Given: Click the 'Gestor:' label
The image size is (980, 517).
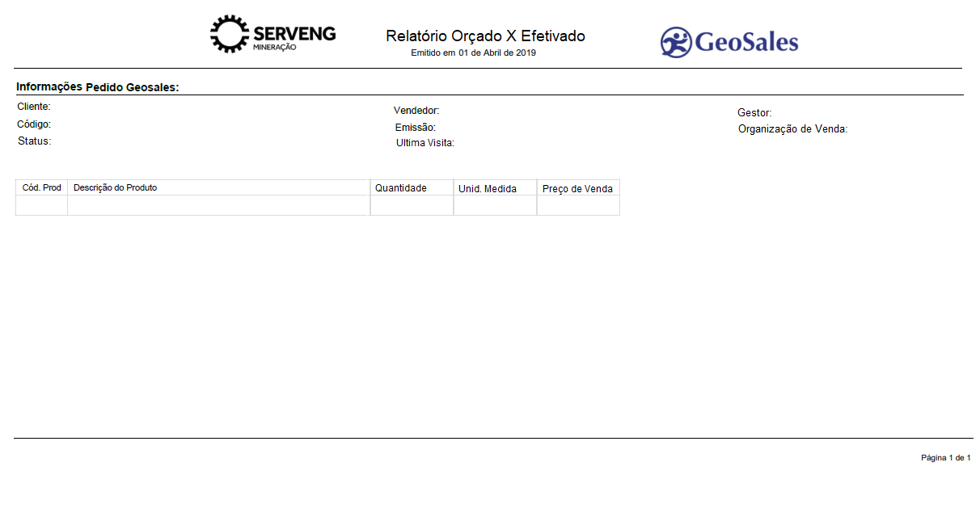Looking at the screenshot, I should tap(754, 113).
